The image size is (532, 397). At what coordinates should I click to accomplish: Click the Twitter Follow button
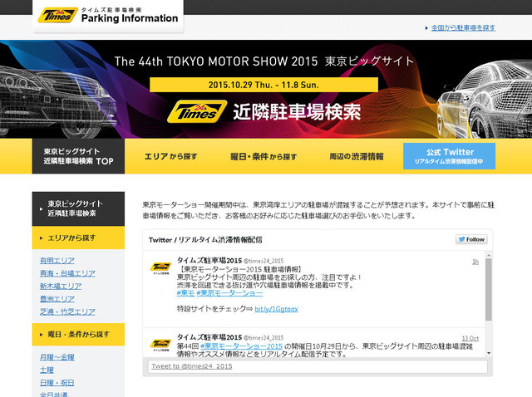point(471,239)
